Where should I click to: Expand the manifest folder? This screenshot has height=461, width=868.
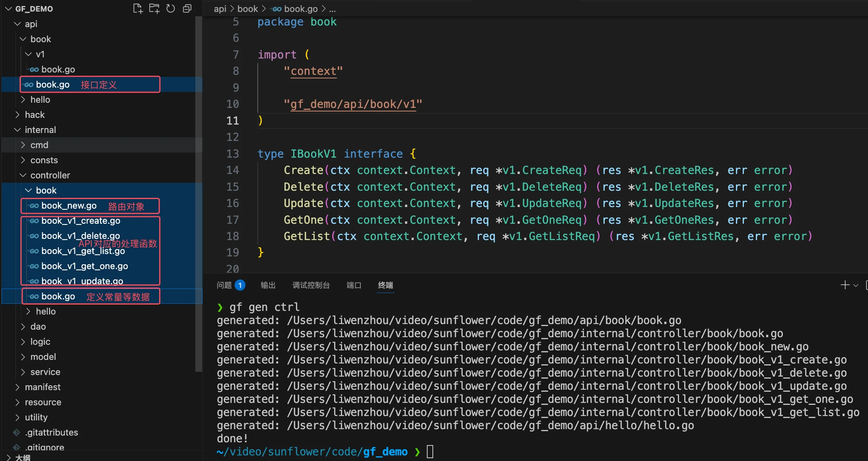click(x=43, y=387)
